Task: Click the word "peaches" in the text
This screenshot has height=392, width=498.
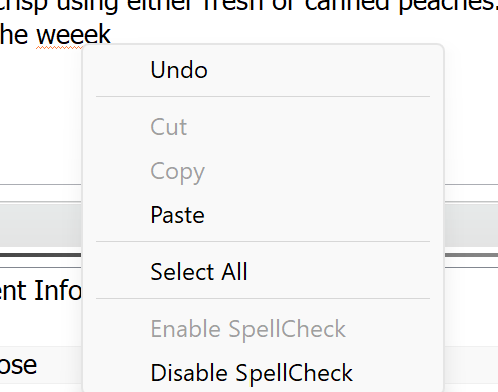Action: coord(448,6)
